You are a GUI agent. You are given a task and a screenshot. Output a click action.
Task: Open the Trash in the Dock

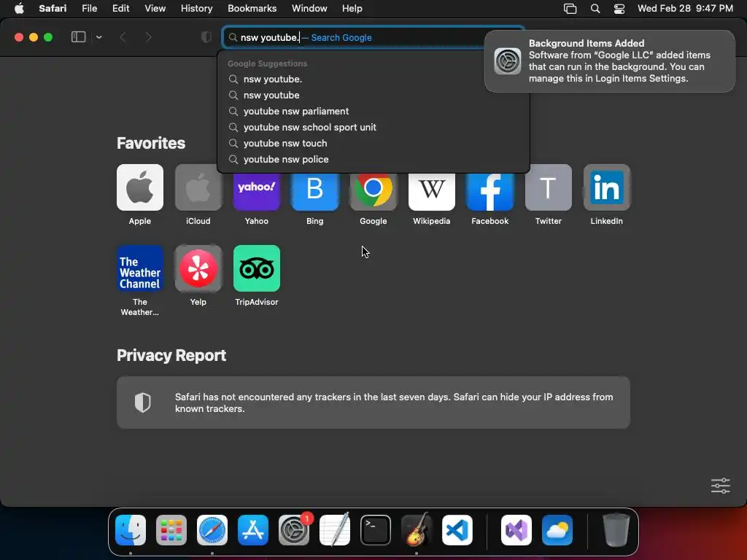click(616, 530)
